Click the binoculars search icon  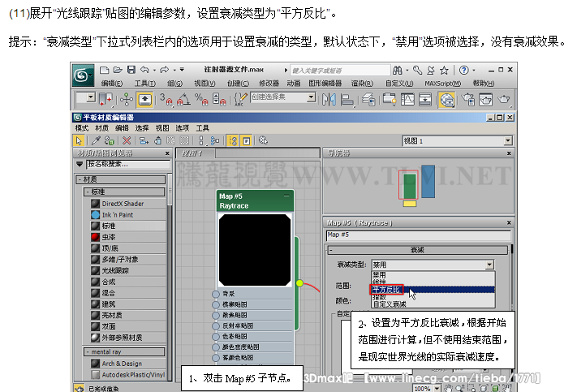398,70
